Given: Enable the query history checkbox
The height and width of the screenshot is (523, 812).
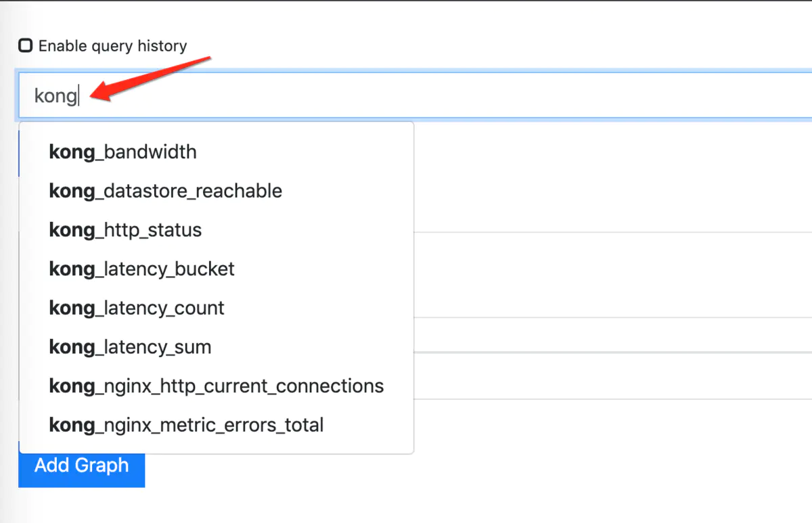Looking at the screenshot, I should click(25, 46).
